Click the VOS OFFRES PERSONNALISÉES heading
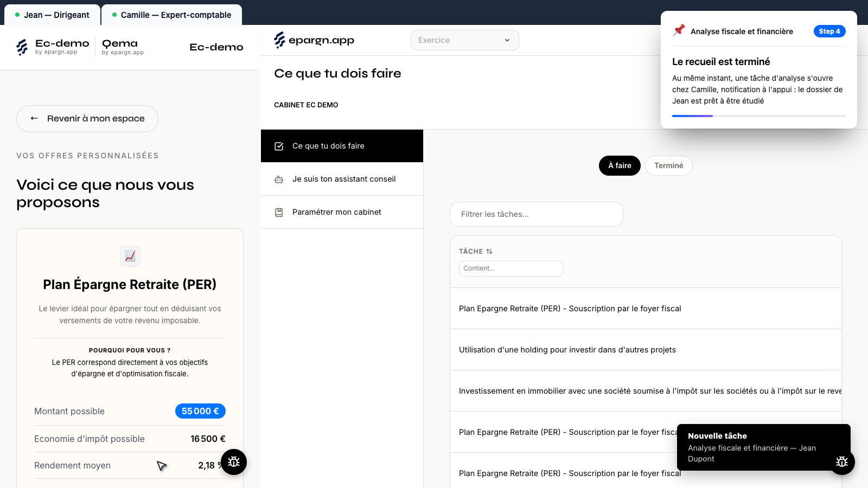The height and width of the screenshot is (488, 868). [x=87, y=156]
